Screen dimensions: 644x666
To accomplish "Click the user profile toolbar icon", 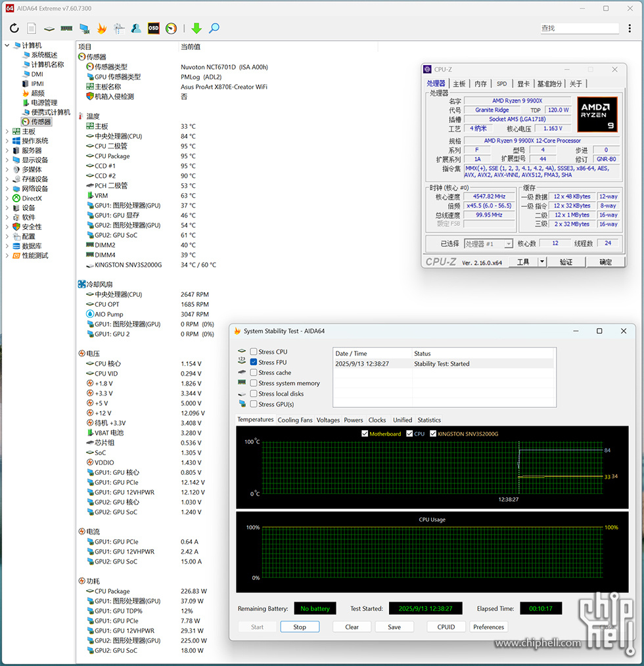I will click(136, 28).
